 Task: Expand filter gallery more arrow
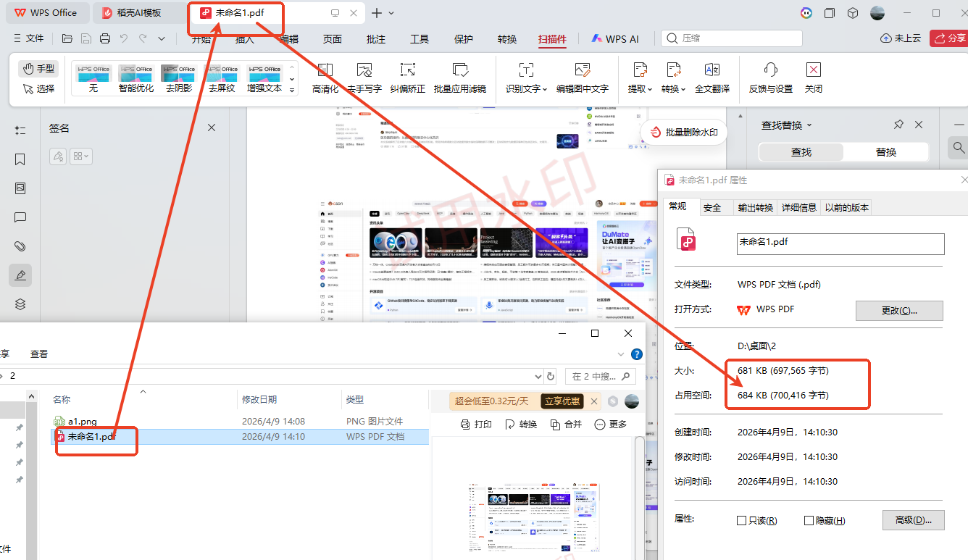click(x=293, y=90)
